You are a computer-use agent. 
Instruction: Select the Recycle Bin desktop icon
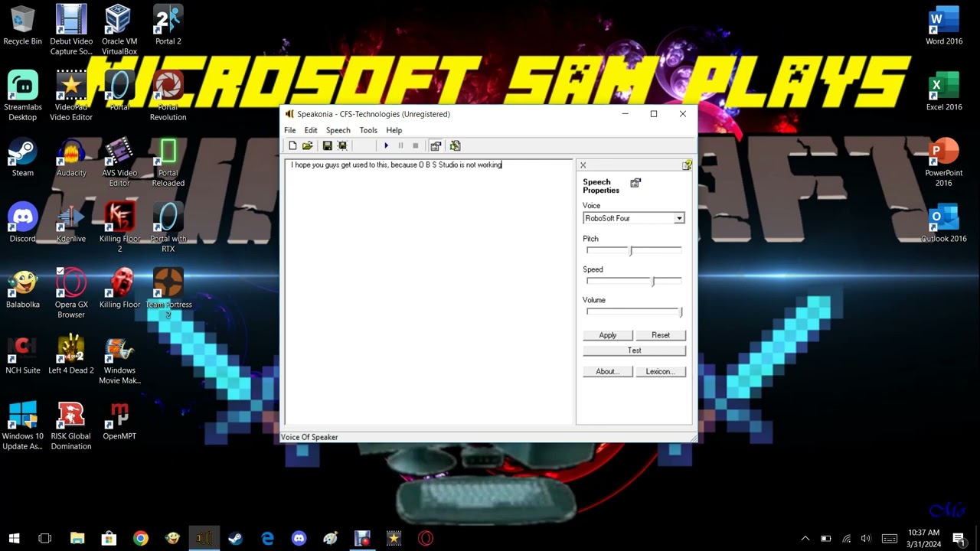coord(23,24)
